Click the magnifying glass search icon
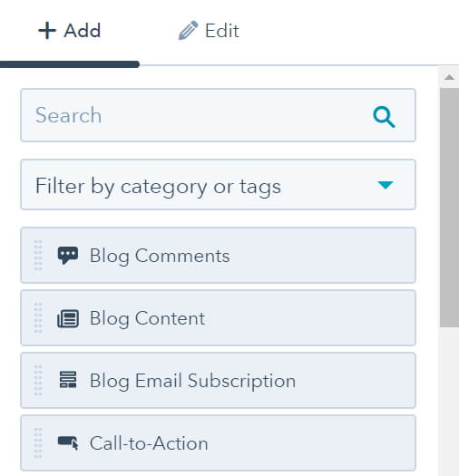 point(384,117)
